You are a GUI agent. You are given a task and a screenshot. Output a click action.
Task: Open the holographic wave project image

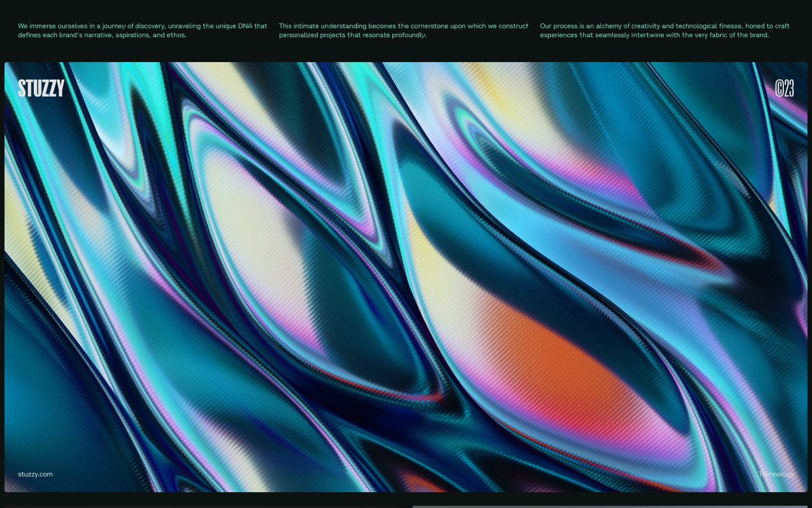pos(406,277)
